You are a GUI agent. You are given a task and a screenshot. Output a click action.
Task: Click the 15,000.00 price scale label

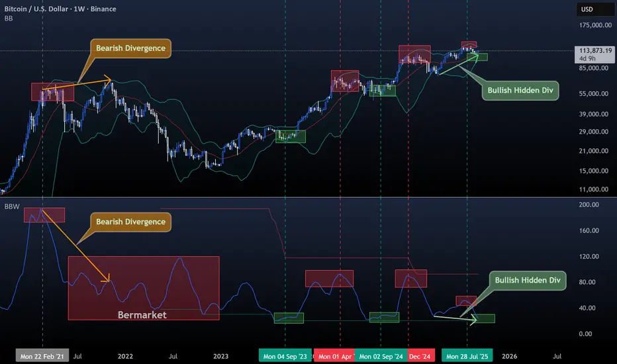[x=593, y=171]
